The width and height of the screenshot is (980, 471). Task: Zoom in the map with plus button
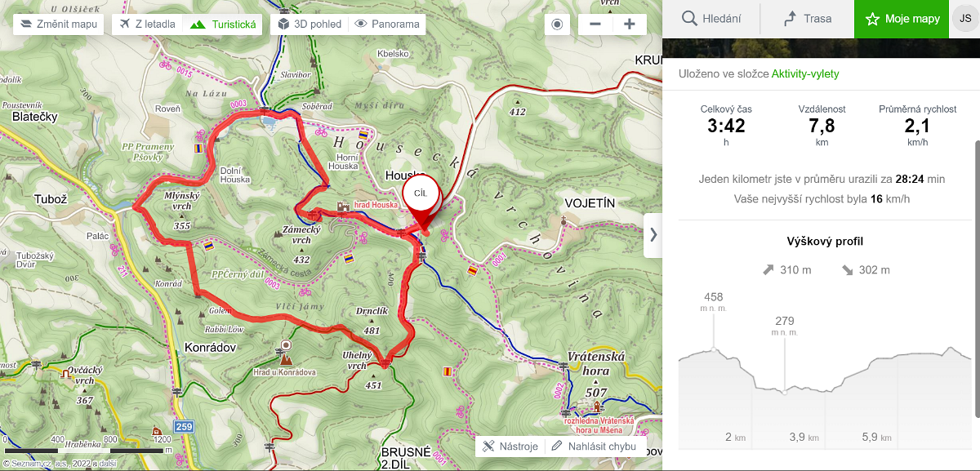point(630,24)
